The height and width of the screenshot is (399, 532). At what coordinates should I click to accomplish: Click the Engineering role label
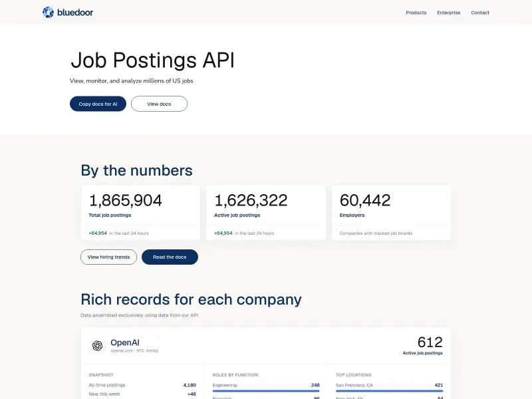pyautogui.click(x=225, y=385)
